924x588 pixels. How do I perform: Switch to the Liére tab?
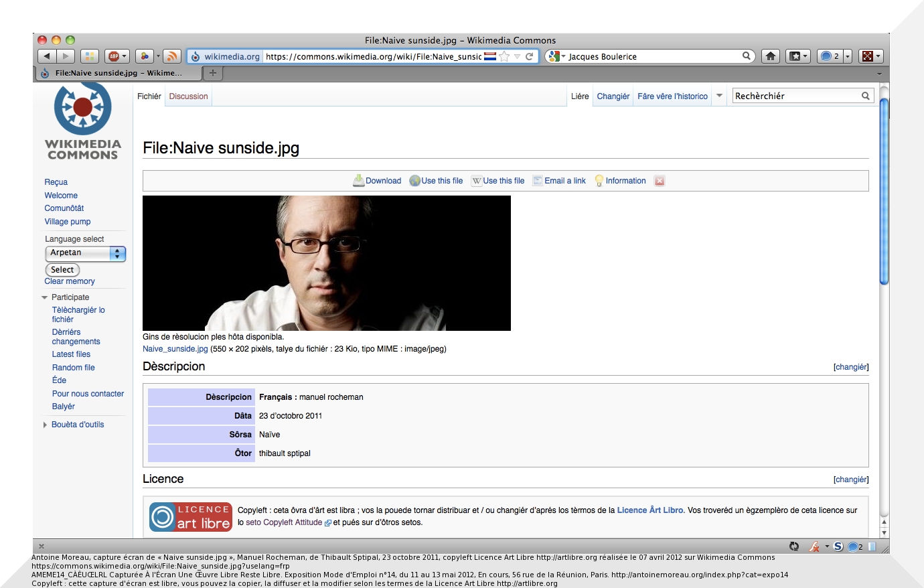[x=580, y=96]
